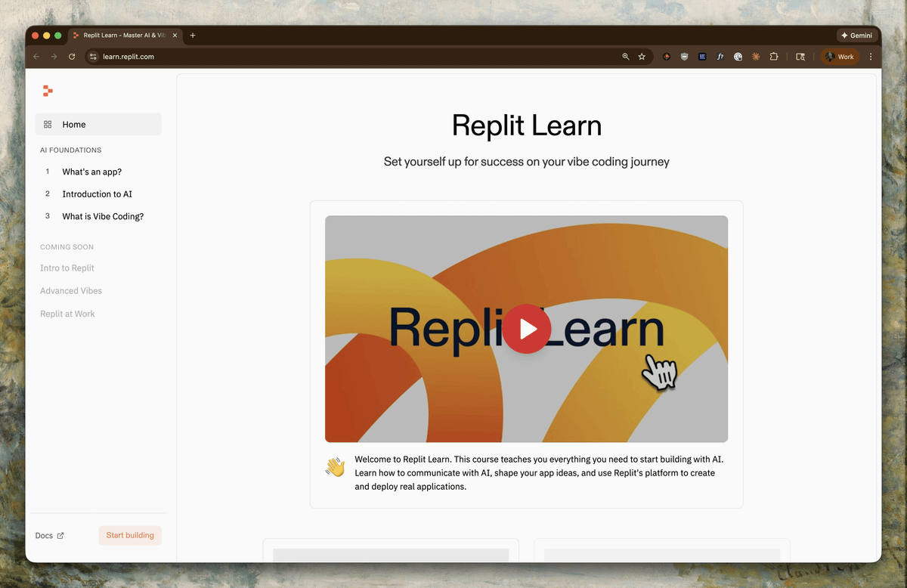Image resolution: width=907 pixels, height=588 pixels.
Task: Click the Replit logo in sidebar
Action: [48, 91]
